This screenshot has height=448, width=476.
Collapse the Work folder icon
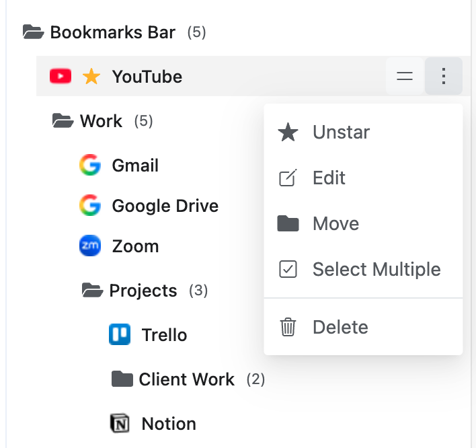[x=63, y=121]
